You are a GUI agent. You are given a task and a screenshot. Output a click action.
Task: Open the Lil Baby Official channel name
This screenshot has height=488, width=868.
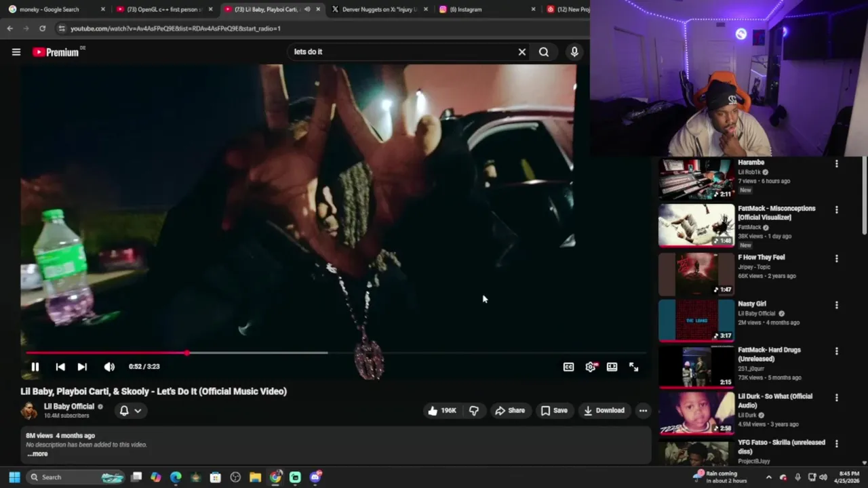pyautogui.click(x=69, y=406)
